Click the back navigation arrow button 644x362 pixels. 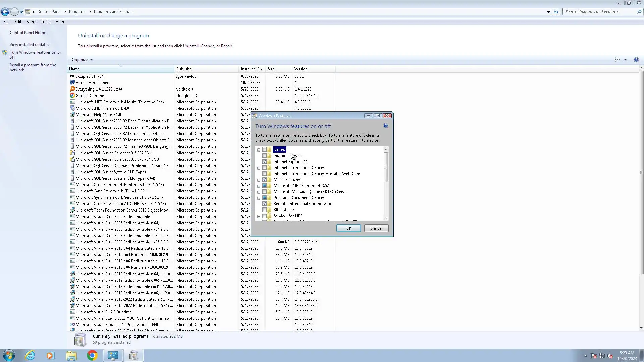click(5, 12)
